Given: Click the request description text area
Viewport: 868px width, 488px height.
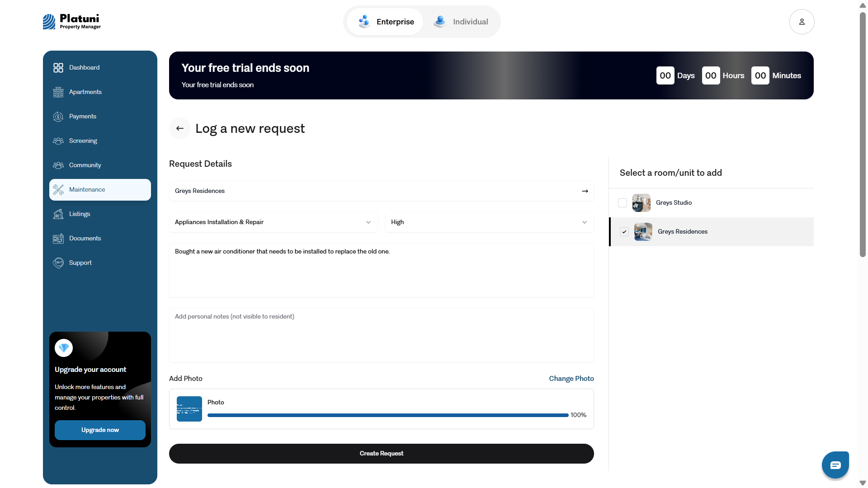Looking at the screenshot, I should [382, 270].
